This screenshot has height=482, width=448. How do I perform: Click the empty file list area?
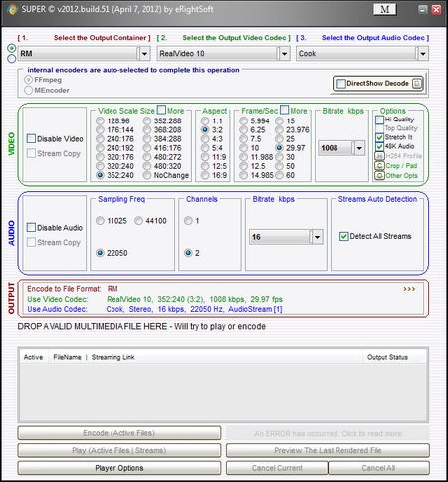tap(223, 392)
